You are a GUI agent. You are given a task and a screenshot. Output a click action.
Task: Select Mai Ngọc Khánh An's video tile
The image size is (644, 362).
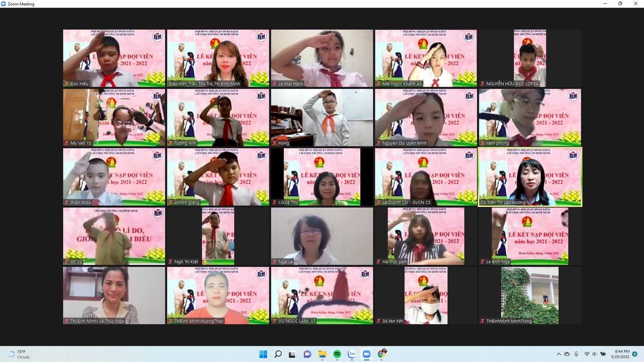(x=426, y=58)
